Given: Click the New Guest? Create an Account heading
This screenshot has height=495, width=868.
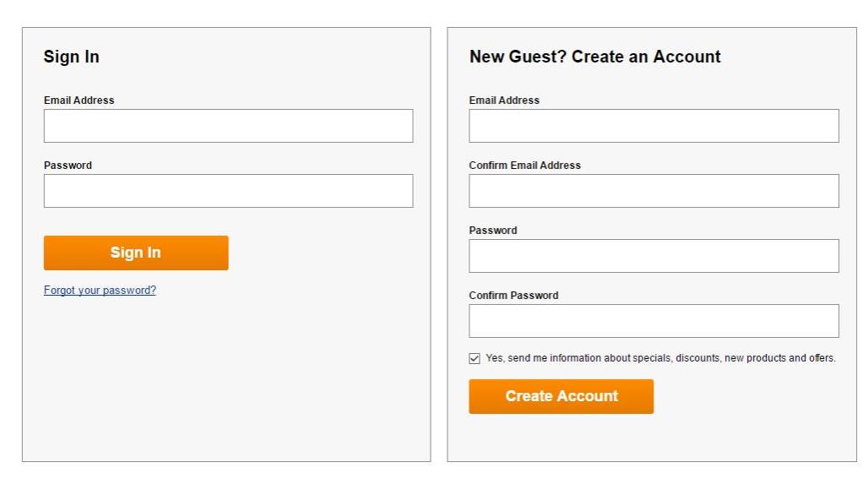Looking at the screenshot, I should click(x=594, y=57).
